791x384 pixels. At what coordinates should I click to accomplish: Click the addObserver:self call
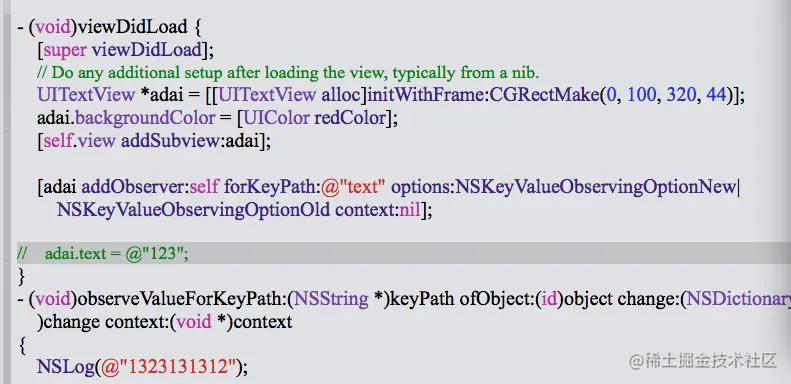pos(150,187)
